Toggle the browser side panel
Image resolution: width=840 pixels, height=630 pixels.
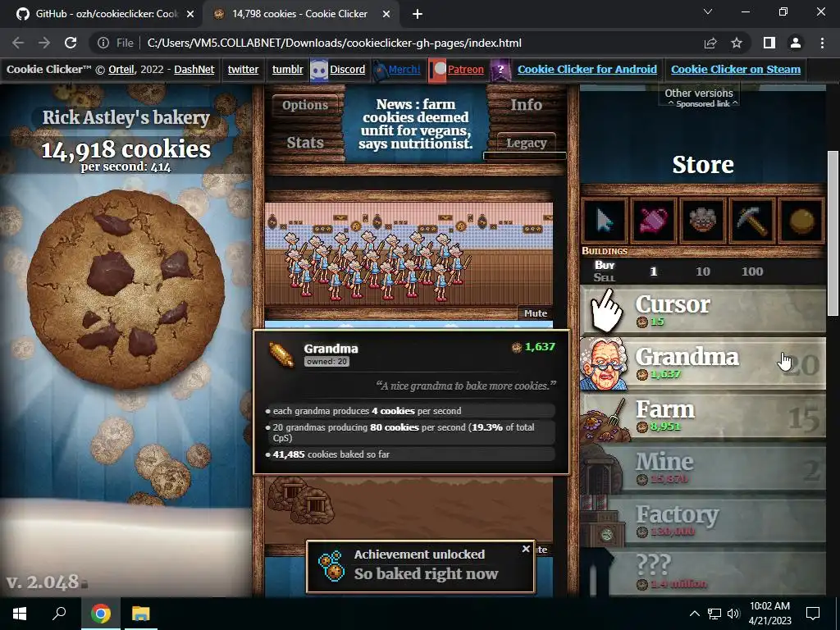(769, 43)
